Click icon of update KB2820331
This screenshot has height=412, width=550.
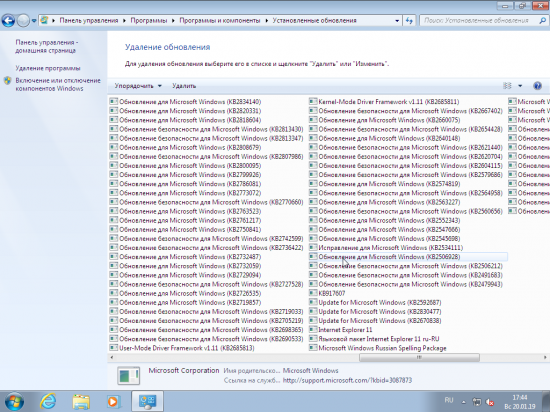click(x=113, y=111)
